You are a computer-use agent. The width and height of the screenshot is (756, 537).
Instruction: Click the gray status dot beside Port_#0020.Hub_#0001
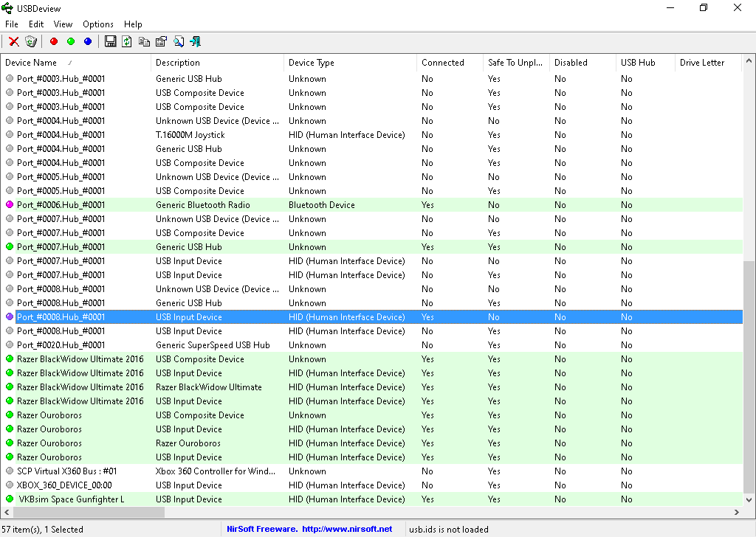coord(10,344)
